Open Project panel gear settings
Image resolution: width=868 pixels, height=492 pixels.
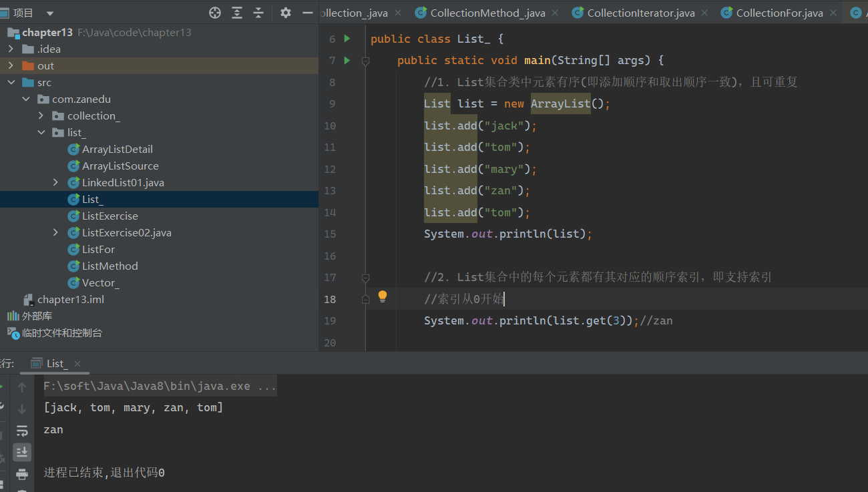click(x=286, y=13)
